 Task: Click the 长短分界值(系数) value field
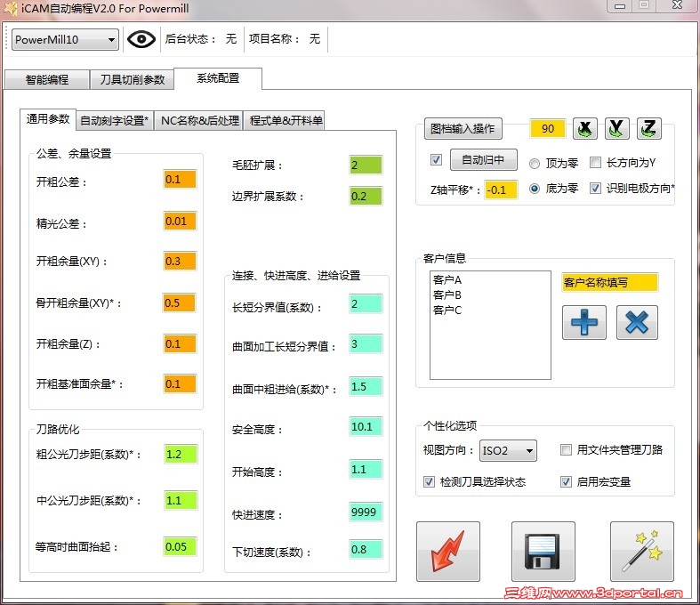366,304
